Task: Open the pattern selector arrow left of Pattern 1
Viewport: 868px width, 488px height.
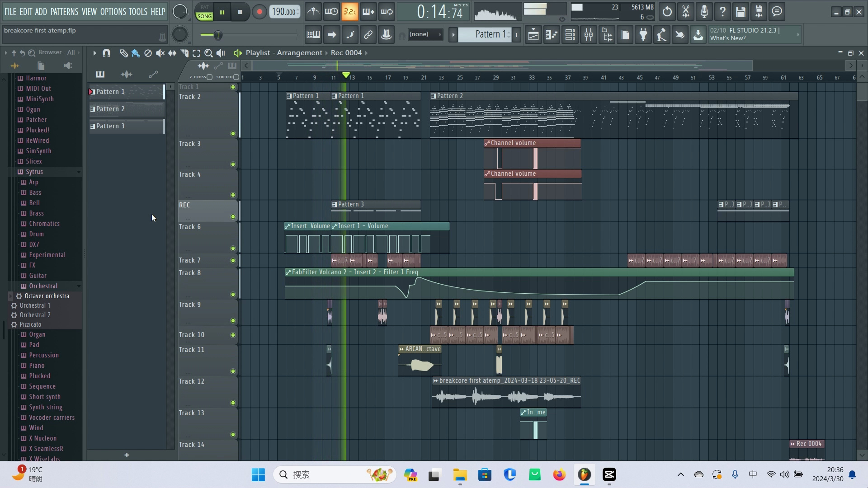Action: [453, 35]
